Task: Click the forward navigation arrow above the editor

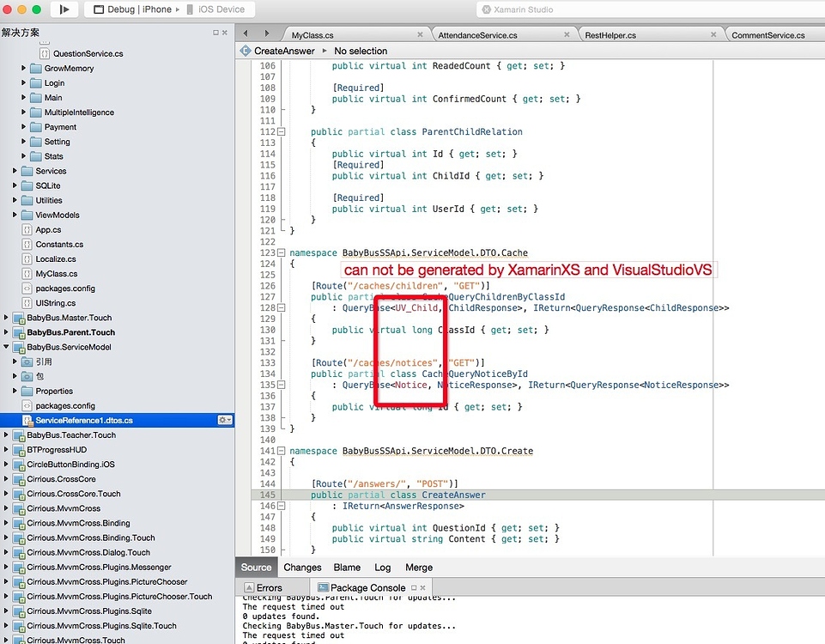Action: tap(267, 35)
